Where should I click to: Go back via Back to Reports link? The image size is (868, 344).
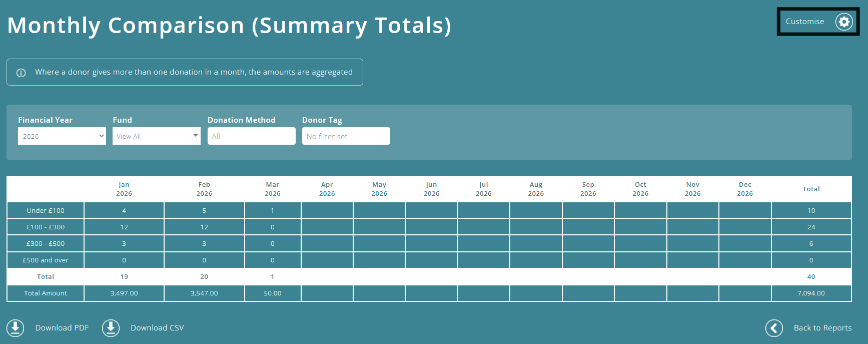point(822,328)
